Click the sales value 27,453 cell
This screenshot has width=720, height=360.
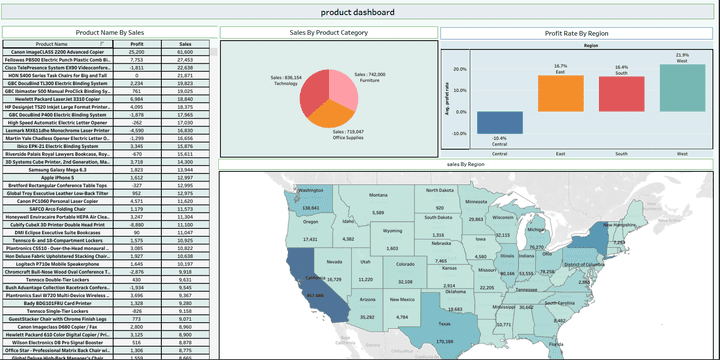[186, 60]
